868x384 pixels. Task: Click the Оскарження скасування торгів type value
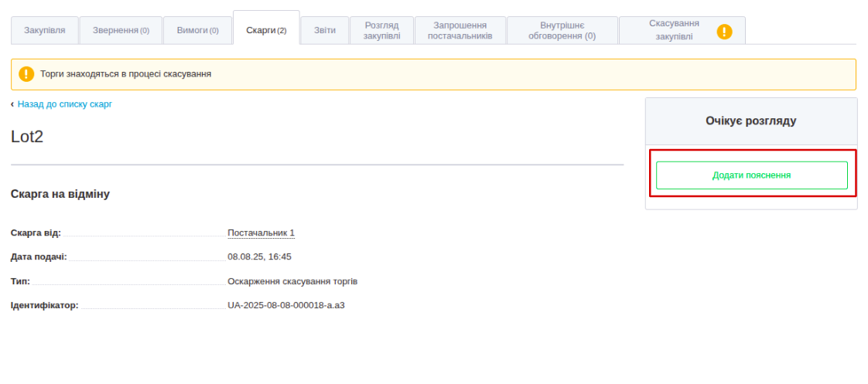pyautogui.click(x=292, y=281)
